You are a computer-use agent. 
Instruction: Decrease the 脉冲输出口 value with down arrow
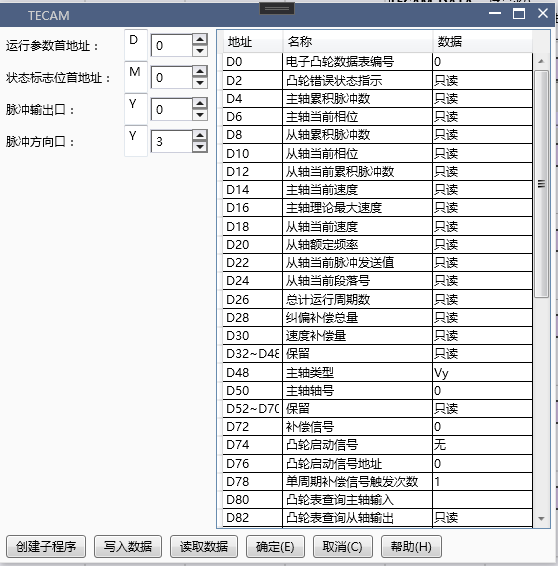200,115
